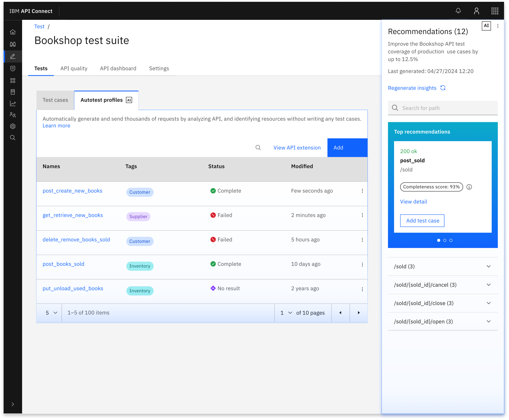The width and height of the screenshot is (509, 420).
Task: Select second carousel dot in Top recommendations
Action: point(445,240)
